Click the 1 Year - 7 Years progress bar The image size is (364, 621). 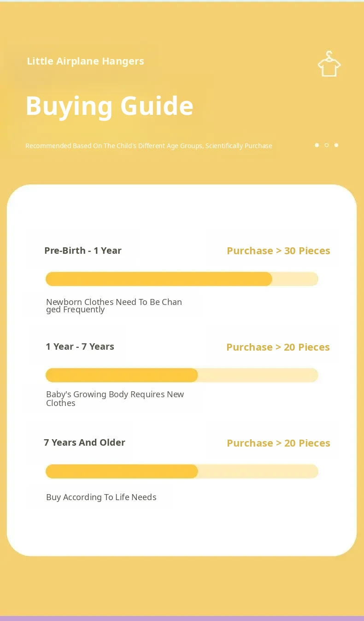tap(182, 375)
